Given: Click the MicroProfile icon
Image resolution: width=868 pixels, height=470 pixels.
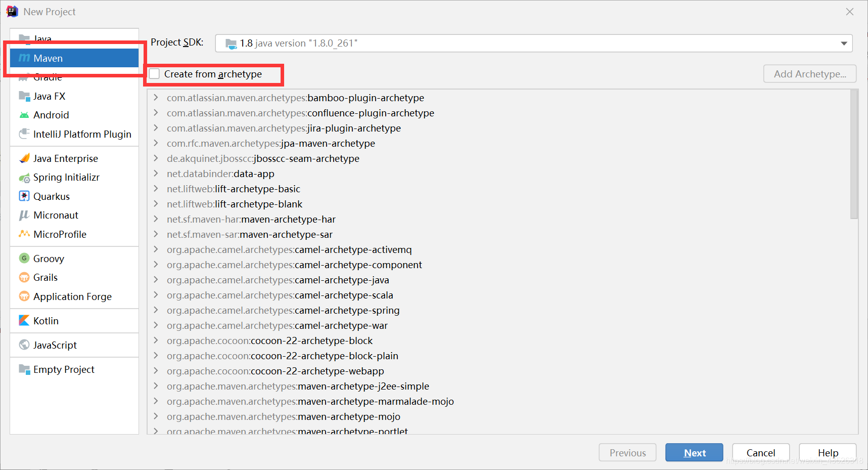Looking at the screenshot, I should pos(24,234).
